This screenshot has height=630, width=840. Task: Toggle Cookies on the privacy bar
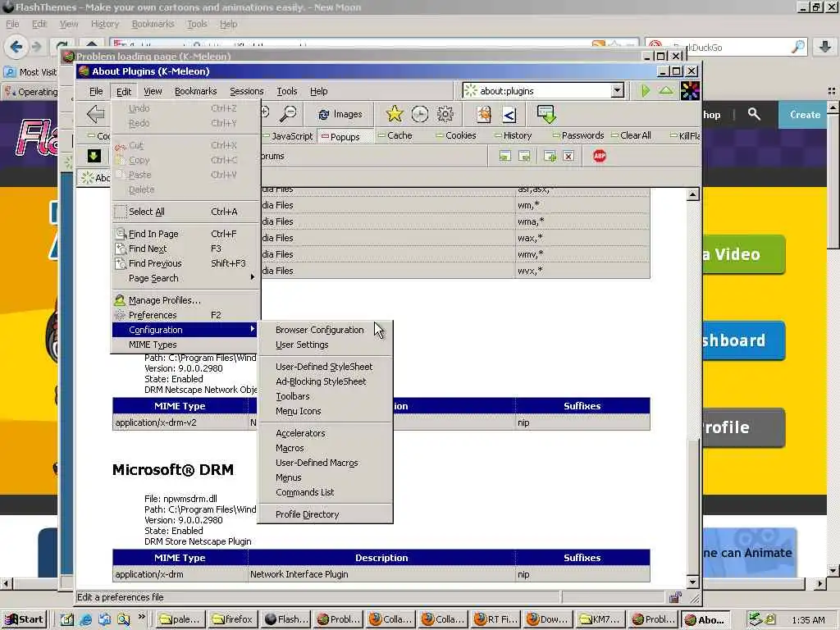(456, 135)
